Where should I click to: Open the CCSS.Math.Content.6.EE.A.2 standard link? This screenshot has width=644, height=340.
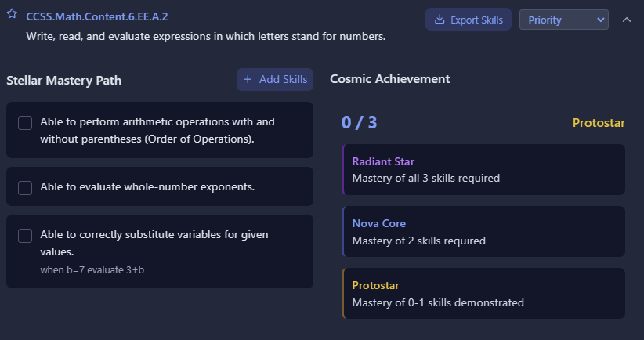click(x=97, y=16)
